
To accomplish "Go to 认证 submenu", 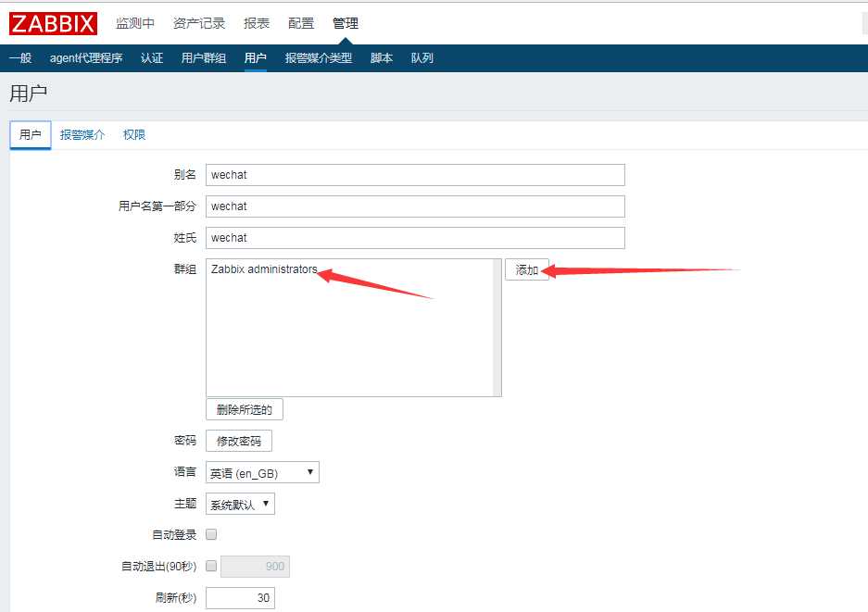I will point(152,58).
